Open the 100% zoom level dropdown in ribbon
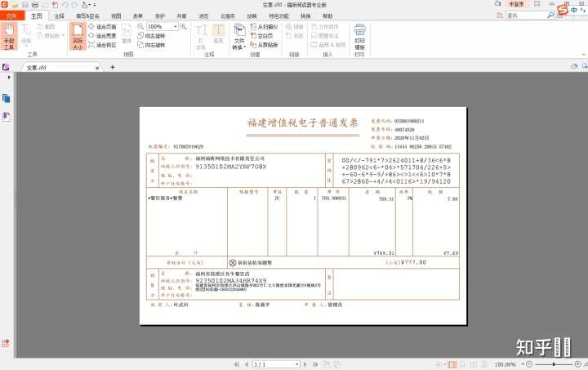 pyautogui.click(x=175, y=27)
